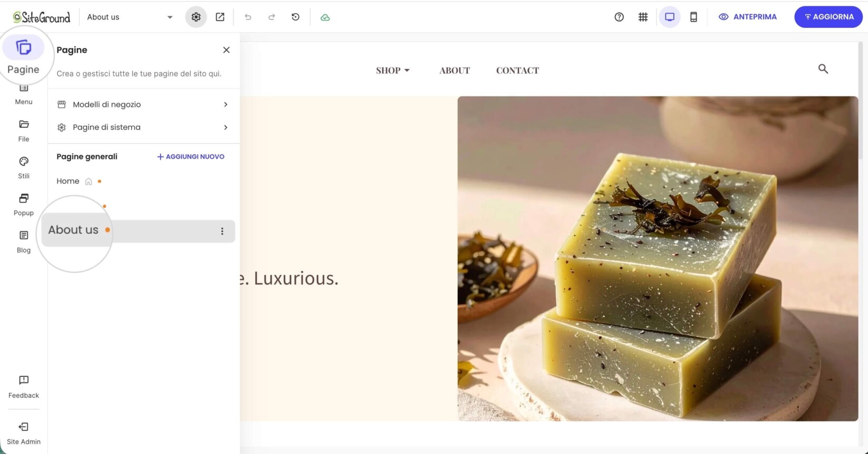This screenshot has width=868, height=454.
Task: Click ABOUT in site navigation
Action: pyautogui.click(x=455, y=70)
